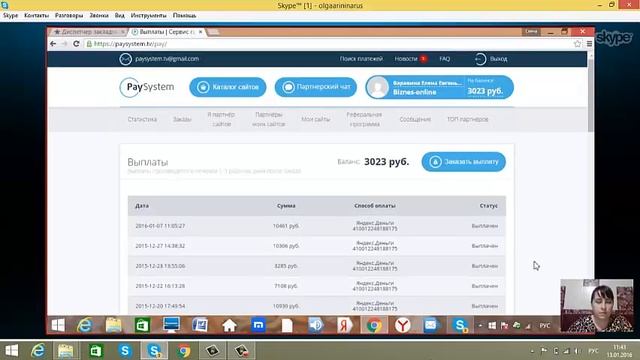Go to the Заказы section
This screenshot has width=640, height=360.
point(182,119)
